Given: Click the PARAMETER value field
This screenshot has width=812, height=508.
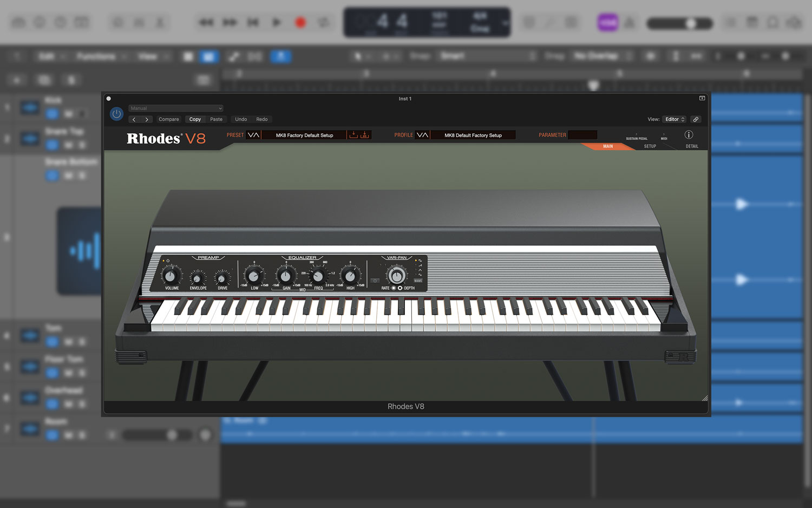Looking at the screenshot, I should (582, 135).
